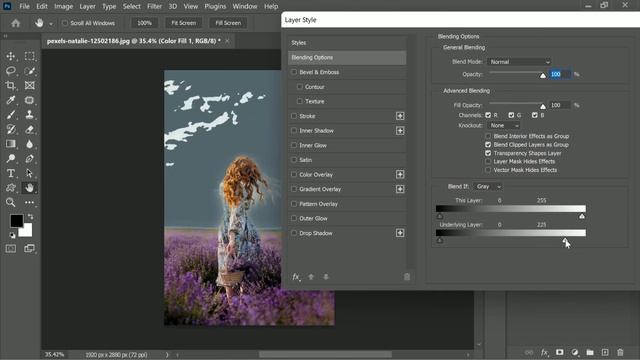
Task: Open the Blend If Gray dropdown
Action: (488, 187)
